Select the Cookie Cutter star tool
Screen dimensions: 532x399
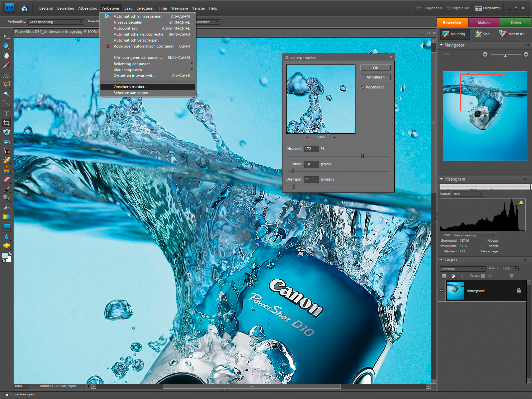(6, 132)
